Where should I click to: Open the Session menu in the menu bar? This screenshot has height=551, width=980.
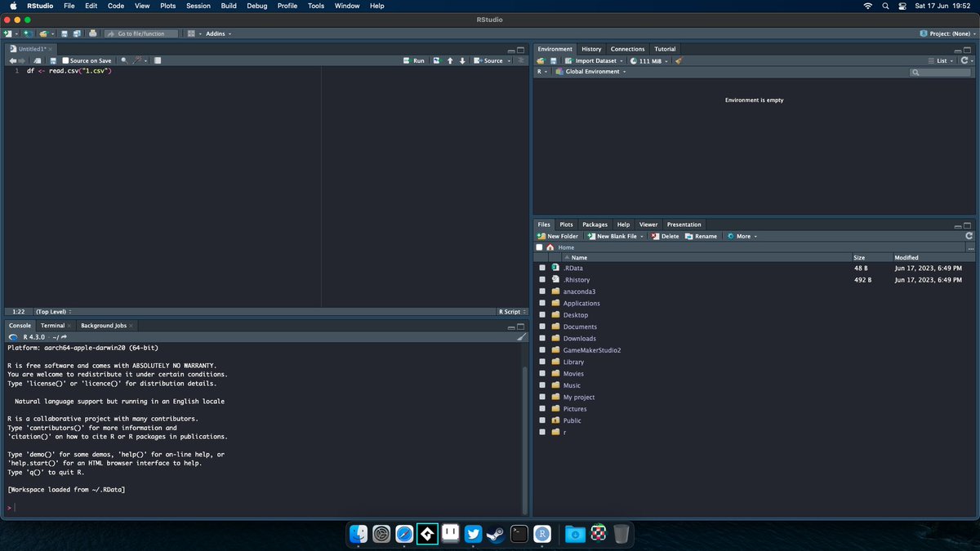198,6
